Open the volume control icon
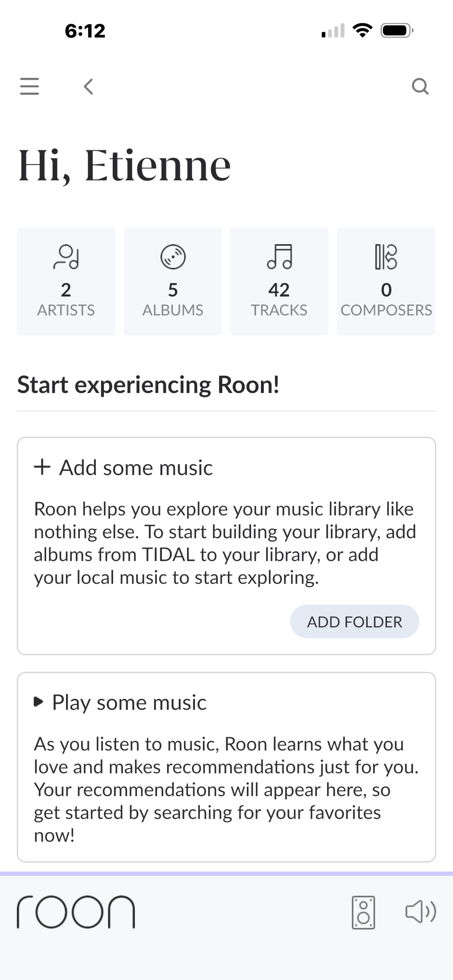 [420, 912]
